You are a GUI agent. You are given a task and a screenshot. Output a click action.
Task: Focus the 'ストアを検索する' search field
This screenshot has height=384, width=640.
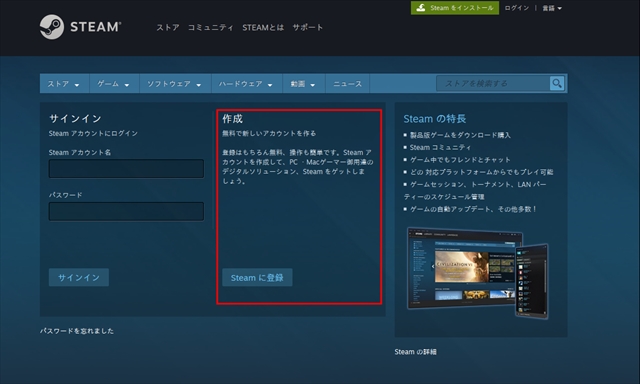(493, 84)
